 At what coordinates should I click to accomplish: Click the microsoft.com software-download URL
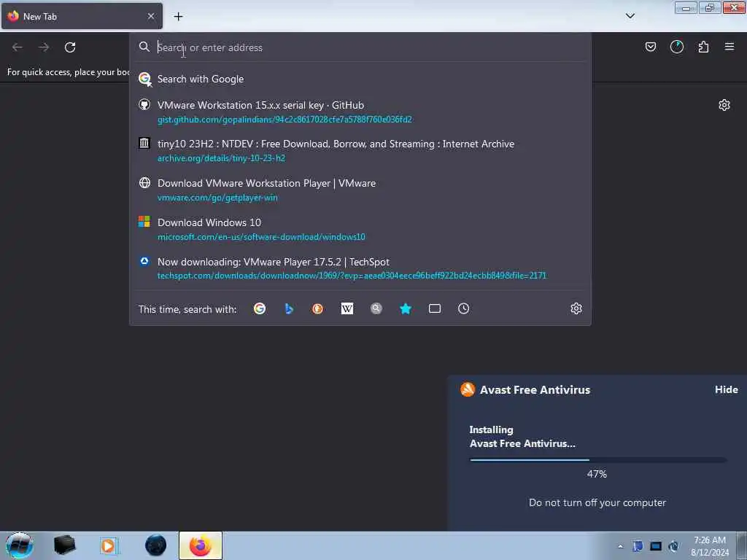pos(261,237)
